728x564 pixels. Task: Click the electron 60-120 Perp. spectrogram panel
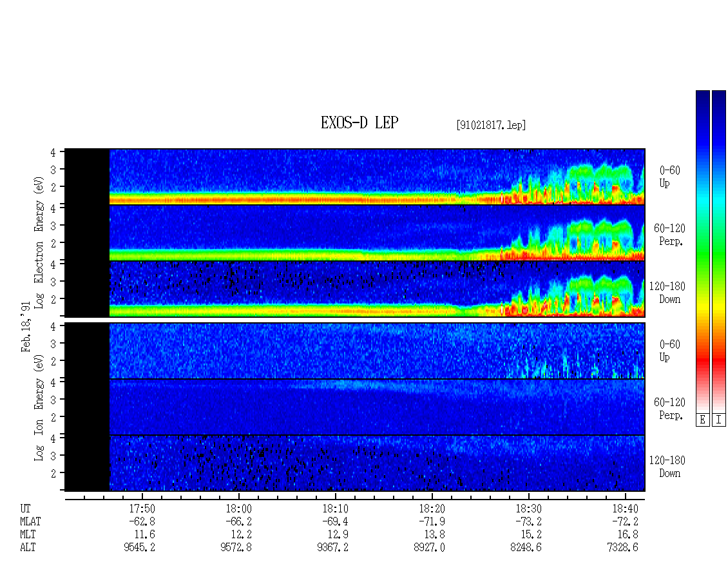(x=355, y=233)
